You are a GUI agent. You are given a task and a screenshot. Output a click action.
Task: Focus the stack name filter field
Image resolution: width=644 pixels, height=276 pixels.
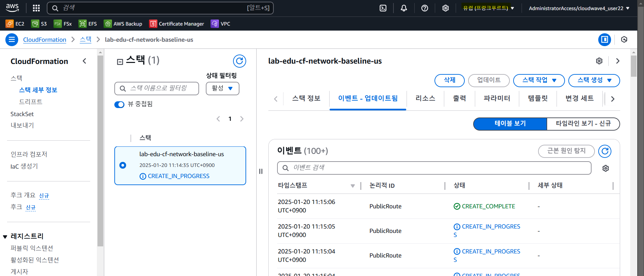[157, 89]
